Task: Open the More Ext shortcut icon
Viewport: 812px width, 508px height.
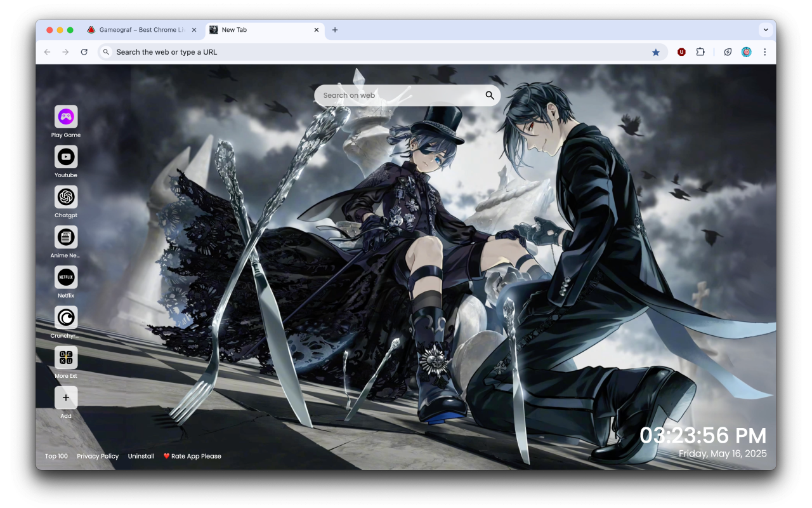Action: pyautogui.click(x=66, y=357)
